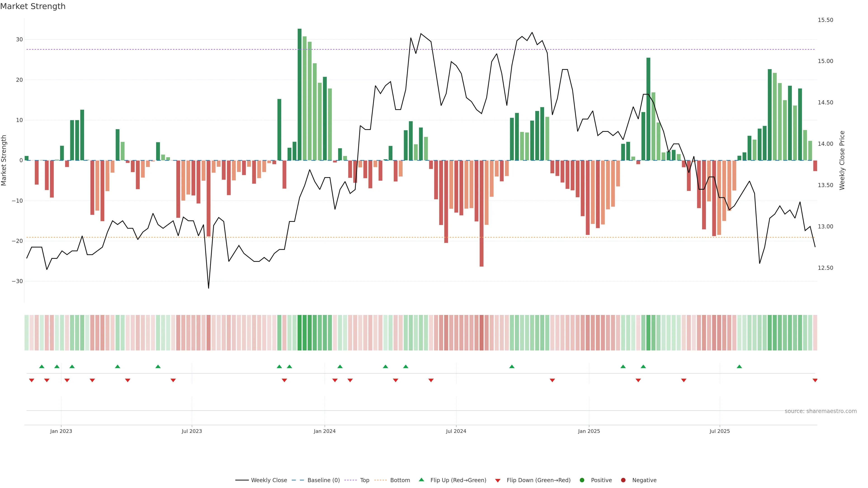This screenshot has width=868, height=488.
Task: Click the tallest green bar near December 2023
Action: pyautogui.click(x=300, y=94)
